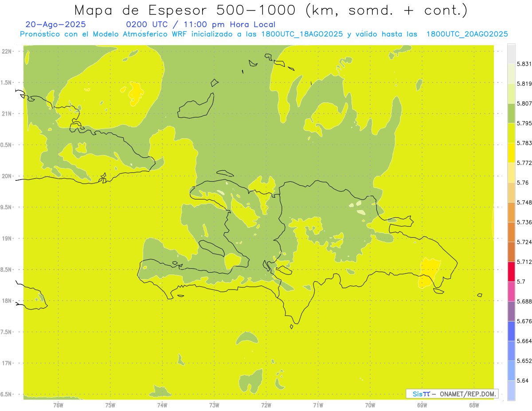Click the yellow-green swatch between 5.783 and 5.795

pos(511,133)
